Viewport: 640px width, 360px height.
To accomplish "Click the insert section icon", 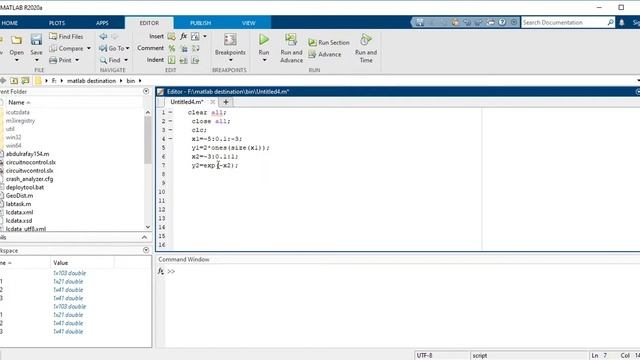I will pyautogui.click(x=171, y=36).
